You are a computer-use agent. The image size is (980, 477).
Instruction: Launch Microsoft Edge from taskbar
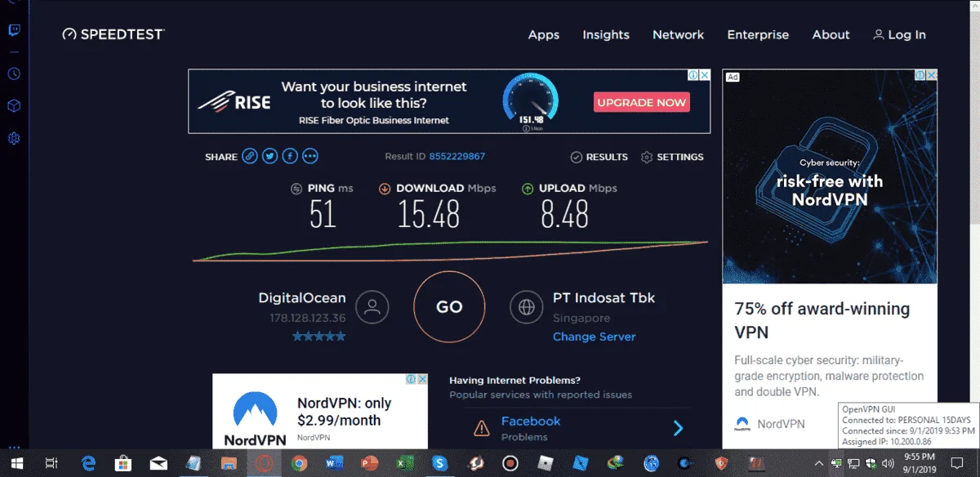pyautogui.click(x=88, y=463)
